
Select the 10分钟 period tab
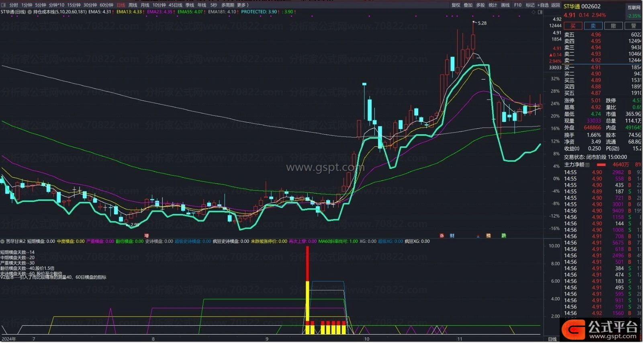point(159,5)
